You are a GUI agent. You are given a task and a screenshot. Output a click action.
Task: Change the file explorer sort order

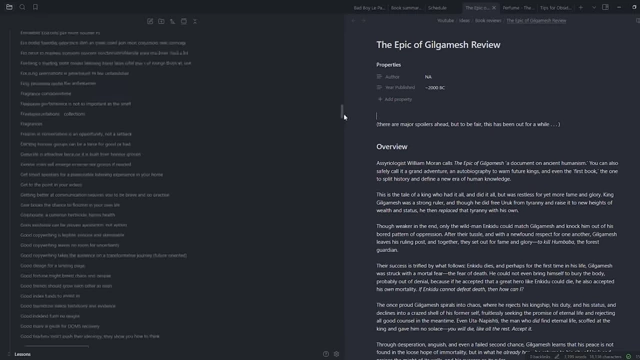pos(173,21)
